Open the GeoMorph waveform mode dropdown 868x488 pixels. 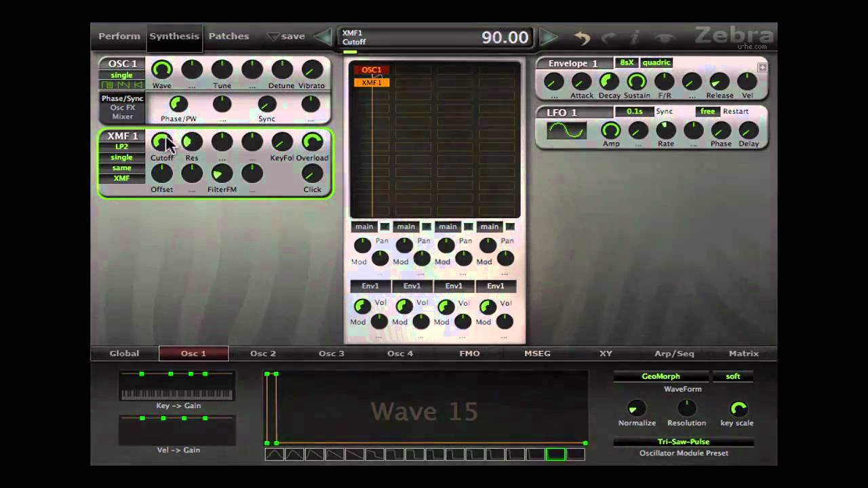click(x=661, y=376)
